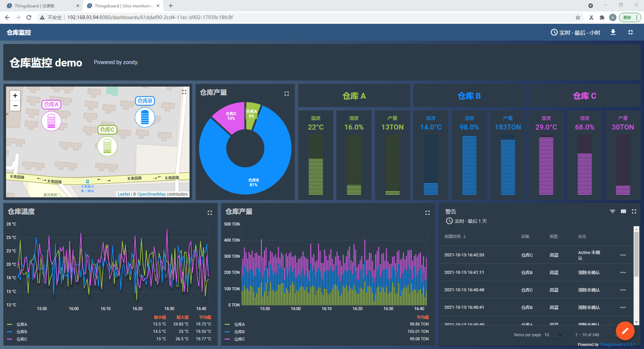Open the OpenStreetMap contributors link
This screenshot has width=644, height=349.
tap(151, 194)
